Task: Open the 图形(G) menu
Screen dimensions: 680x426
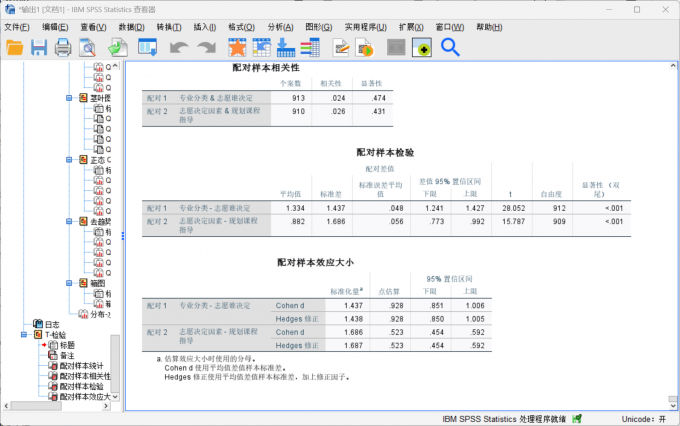Action: [x=319, y=27]
